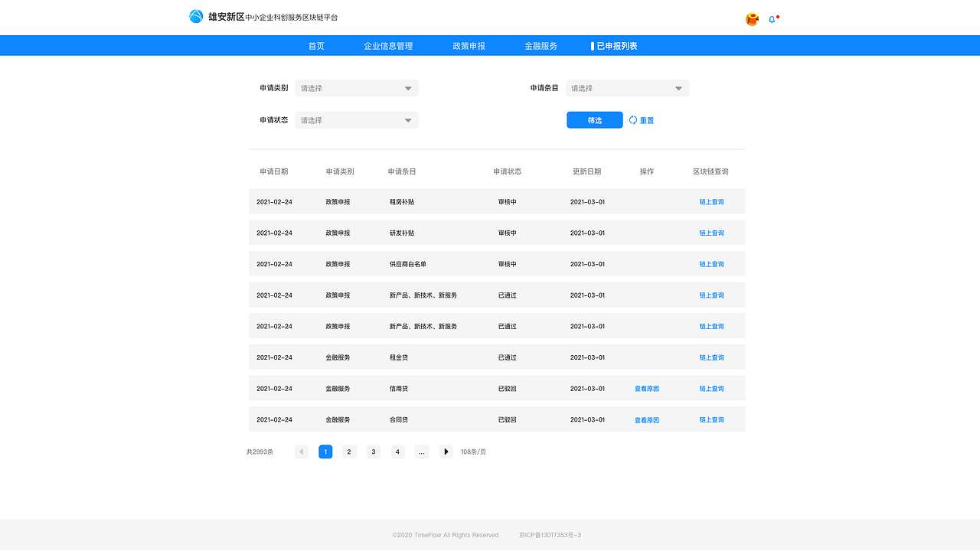
Task: Reset filters with the 重置 button
Action: click(x=645, y=120)
